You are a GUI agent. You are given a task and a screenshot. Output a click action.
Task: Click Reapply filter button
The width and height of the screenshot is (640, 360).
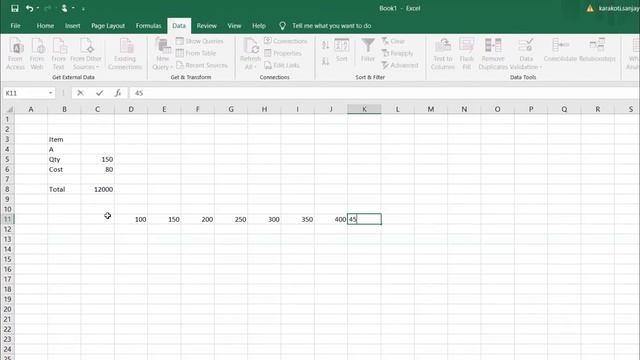(398, 53)
